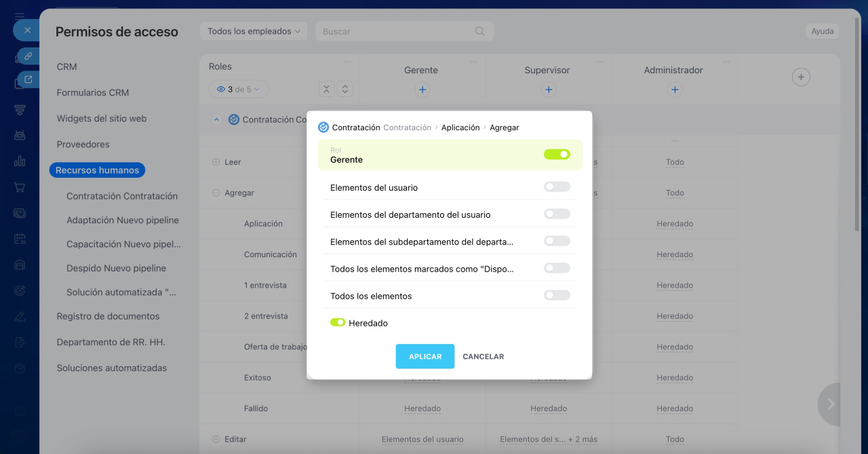The height and width of the screenshot is (454, 868).
Task: Disable the Heredado toggle
Action: (338, 322)
